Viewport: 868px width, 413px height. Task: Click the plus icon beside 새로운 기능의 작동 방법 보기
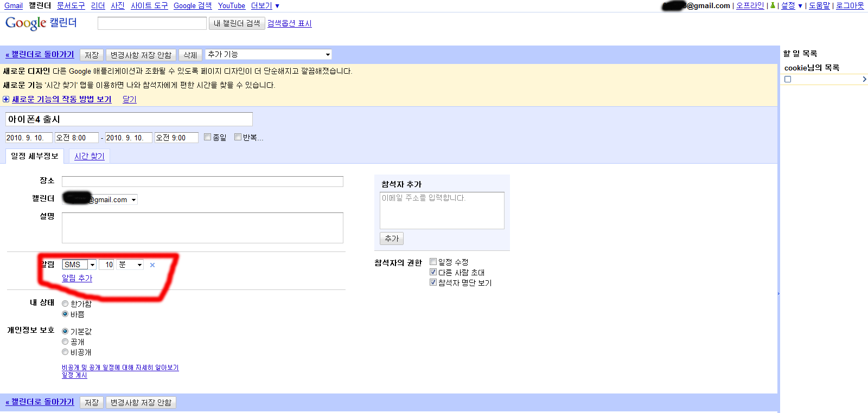(x=6, y=99)
